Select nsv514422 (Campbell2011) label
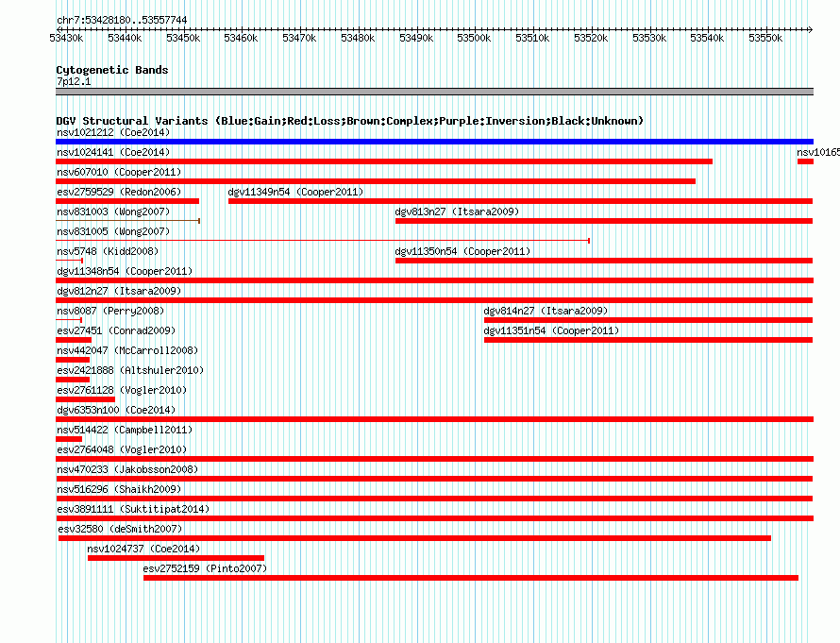840x643 pixels. pyautogui.click(x=125, y=430)
